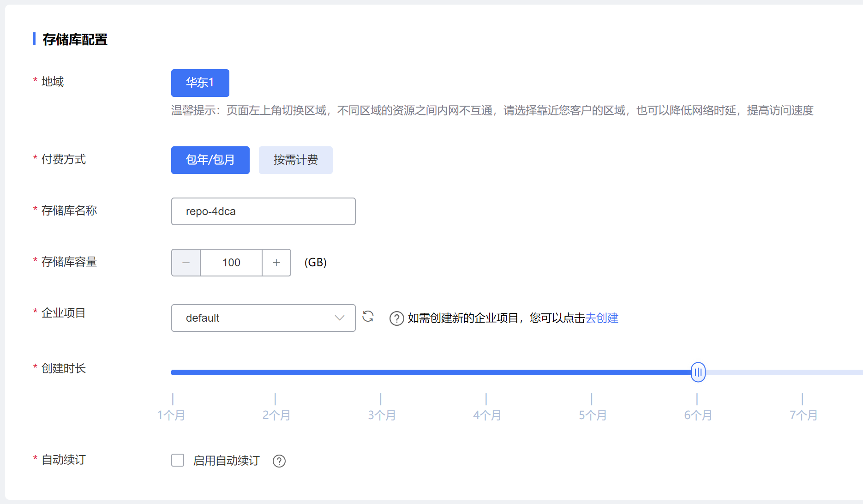Screen dimensions: 863x504
Task: Set duration to 7个月 on slider
Action: (x=803, y=415)
